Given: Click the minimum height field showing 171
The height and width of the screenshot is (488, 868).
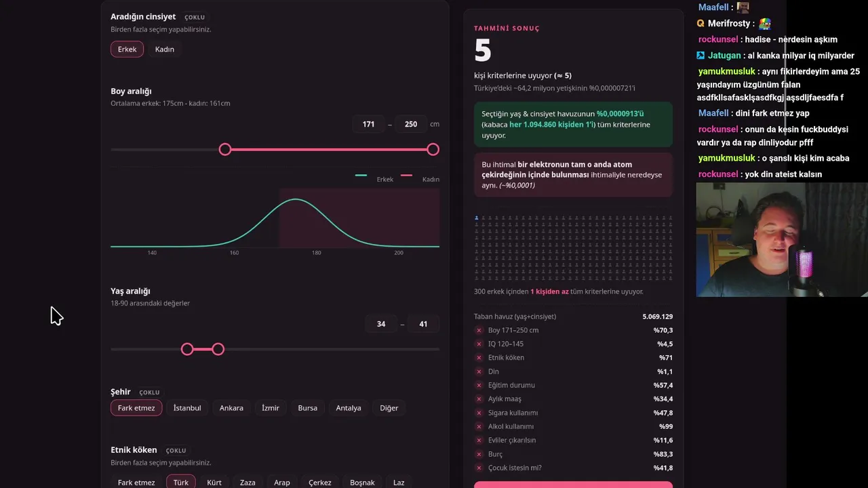Looking at the screenshot, I should click(368, 124).
